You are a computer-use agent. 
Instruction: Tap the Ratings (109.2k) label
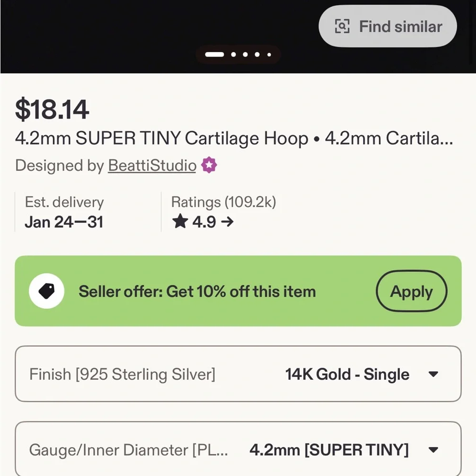coord(223,202)
